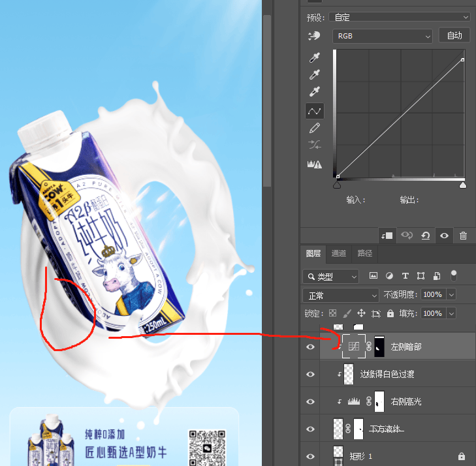
Task: Pick the gray point eyedropper
Action: tap(314, 74)
